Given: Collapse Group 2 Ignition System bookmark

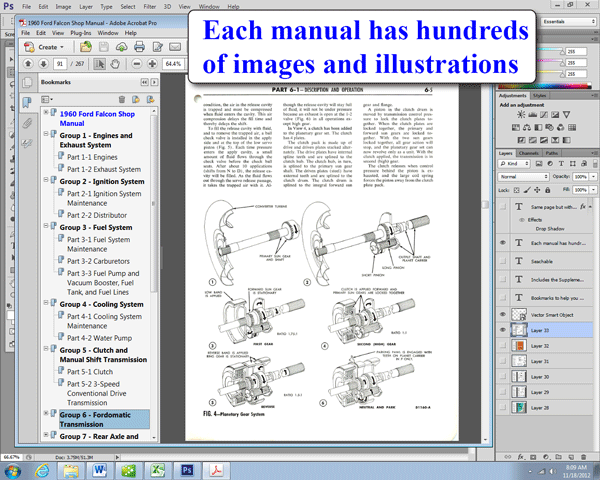Looking at the screenshot, I should tap(46, 180).
